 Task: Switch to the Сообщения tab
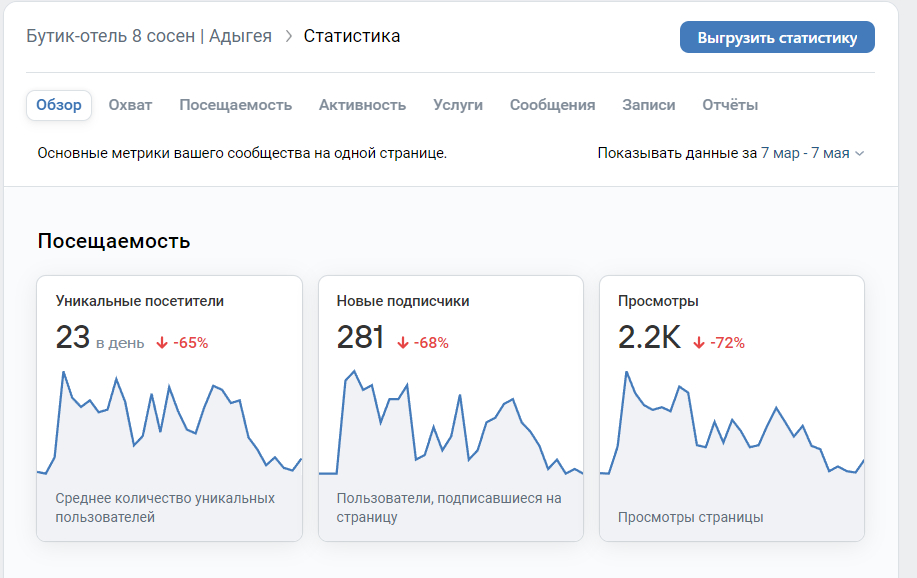tap(552, 105)
